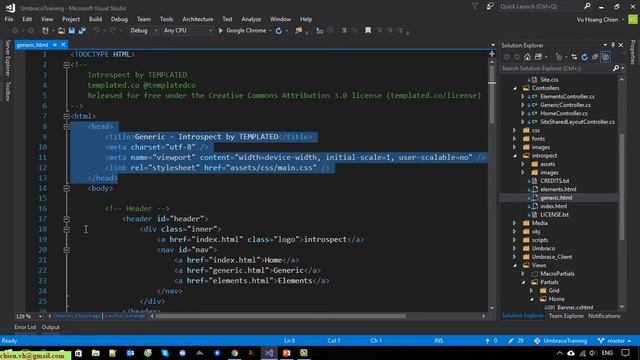Start debugging with the green play arrow
This screenshot has width=640, height=360.
tap(221, 31)
